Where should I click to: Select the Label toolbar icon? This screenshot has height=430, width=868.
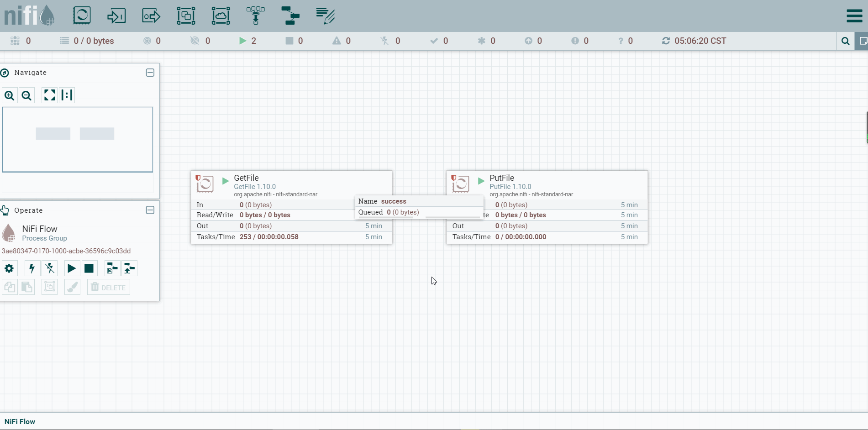(325, 16)
